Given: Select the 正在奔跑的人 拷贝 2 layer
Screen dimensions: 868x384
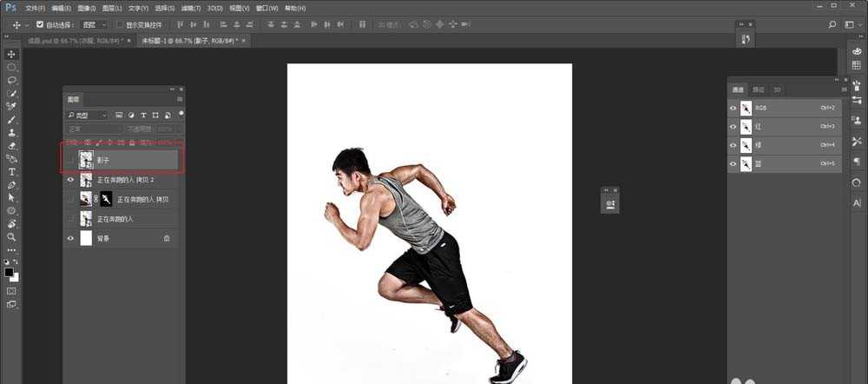Looking at the screenshot, I should tap(125, 180).
